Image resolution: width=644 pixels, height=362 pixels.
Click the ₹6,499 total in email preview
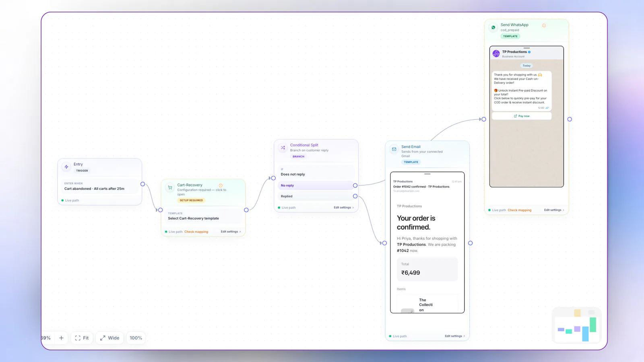coord(411,273)
